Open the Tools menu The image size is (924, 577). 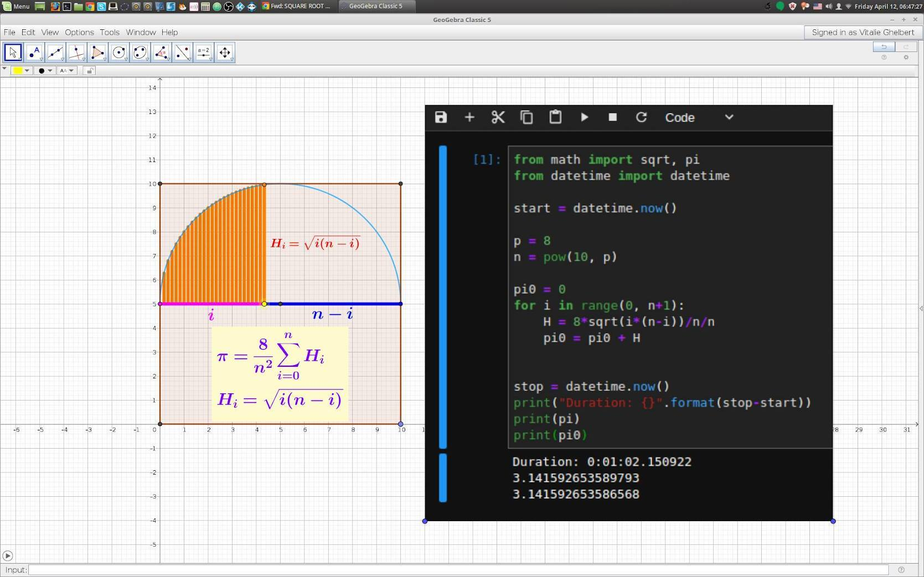coord(110,33)
